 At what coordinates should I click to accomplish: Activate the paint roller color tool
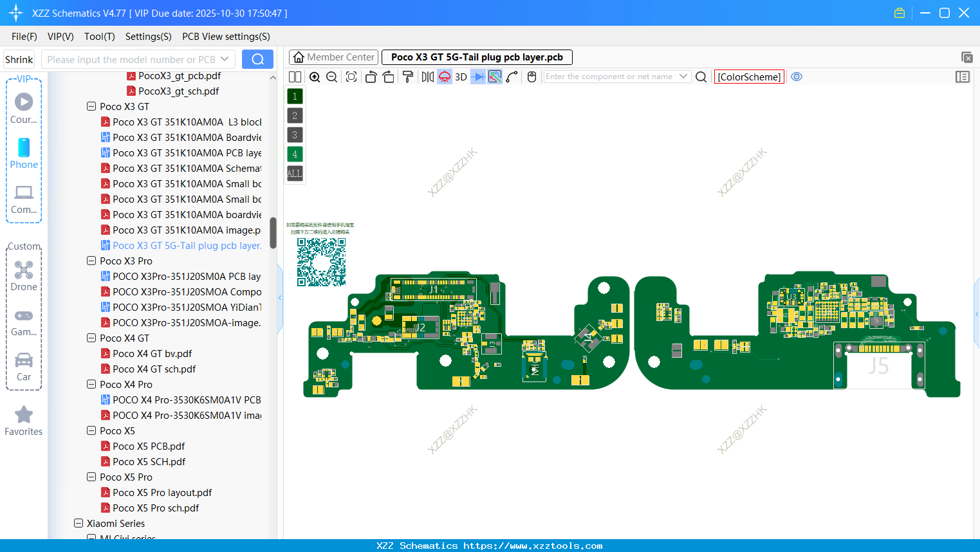[407, 77]
